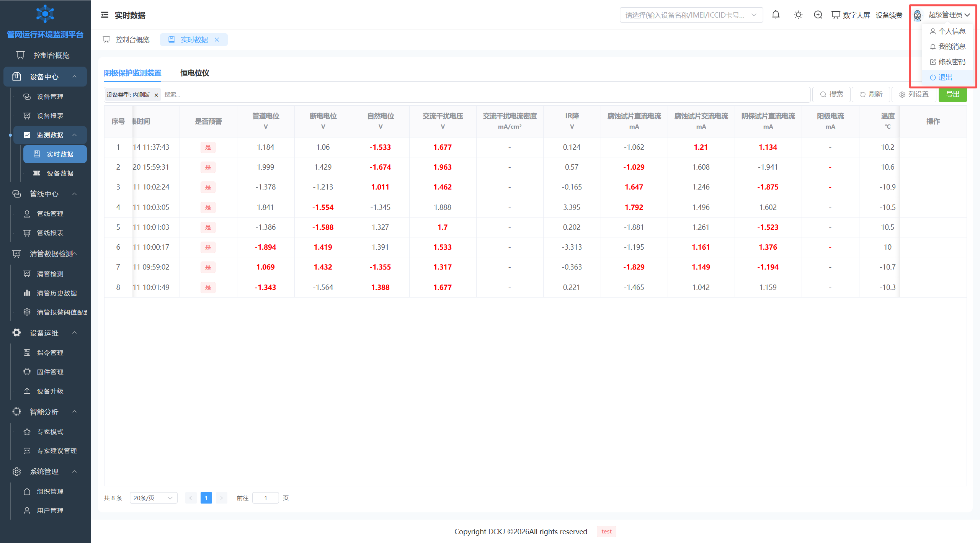Open 设备续费 in the header
The height and width of the screenshot is (543, 980).
[889, 15]
